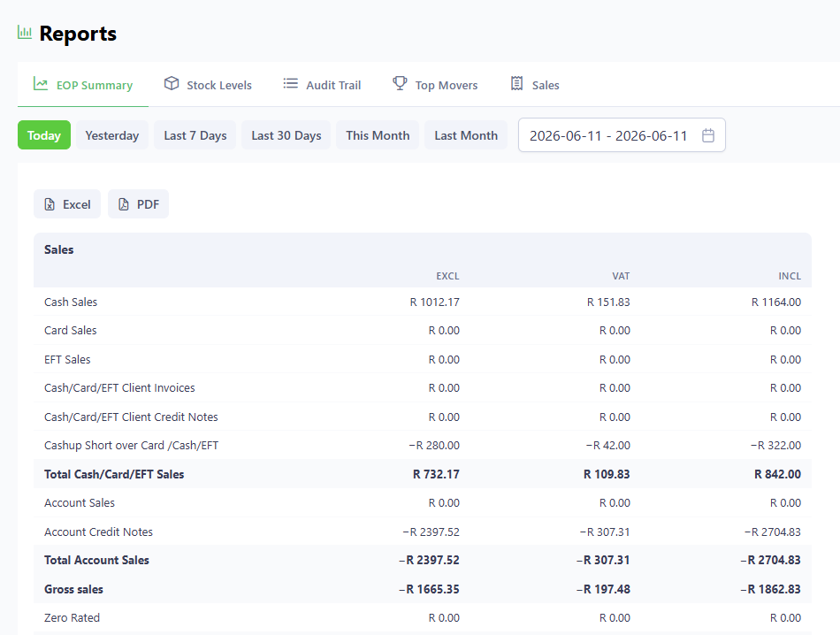Click the Cash Sales row label
The width and height of the screenshot is (840, 635).
point(71,302)
